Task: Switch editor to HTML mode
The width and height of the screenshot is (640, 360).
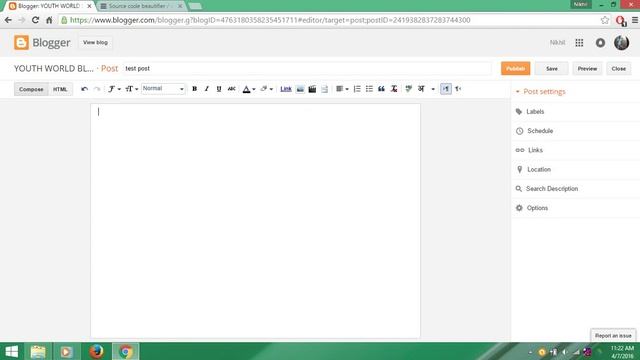Action: click(x=60, y=89)
